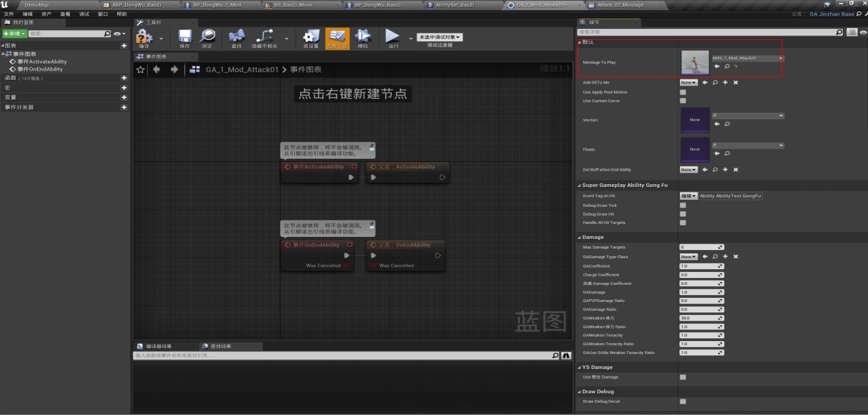Image resolution: width=868 pixels, height=415 pixels.
Task: Enable Use Apply Root Motion checkbox
Action: pyautogui.click(x=683, y=92)
